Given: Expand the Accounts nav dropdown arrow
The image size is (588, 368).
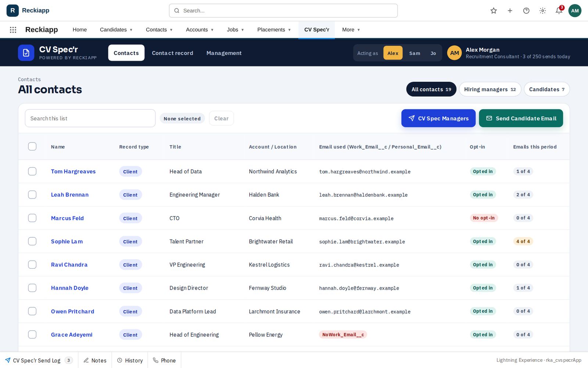Looking at the screenshot, I should pyautogui.click(x=212, y=30).
